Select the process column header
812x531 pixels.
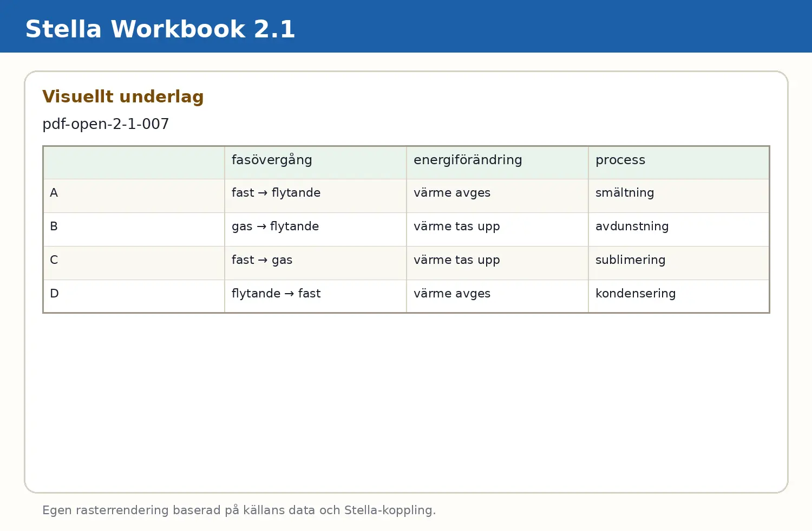(679, 163)
